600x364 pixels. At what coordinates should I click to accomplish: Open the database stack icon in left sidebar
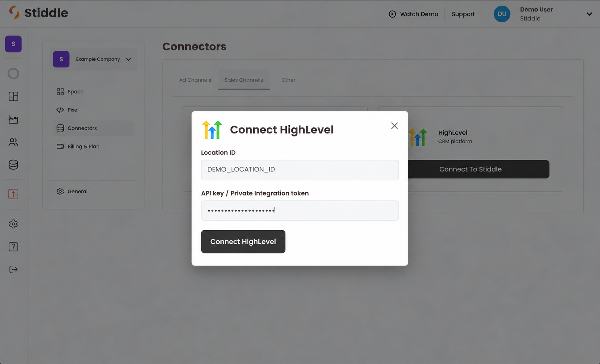click(13, 165)
